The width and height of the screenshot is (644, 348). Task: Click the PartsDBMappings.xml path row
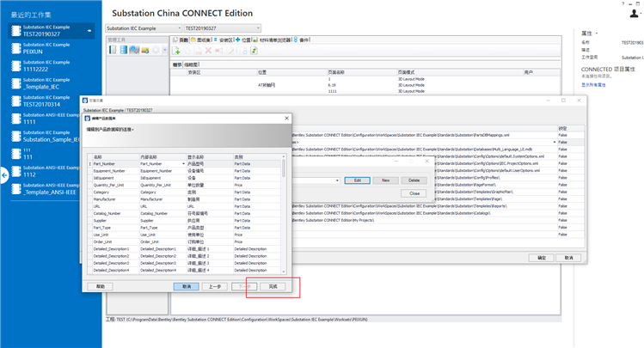click(424, 135)
